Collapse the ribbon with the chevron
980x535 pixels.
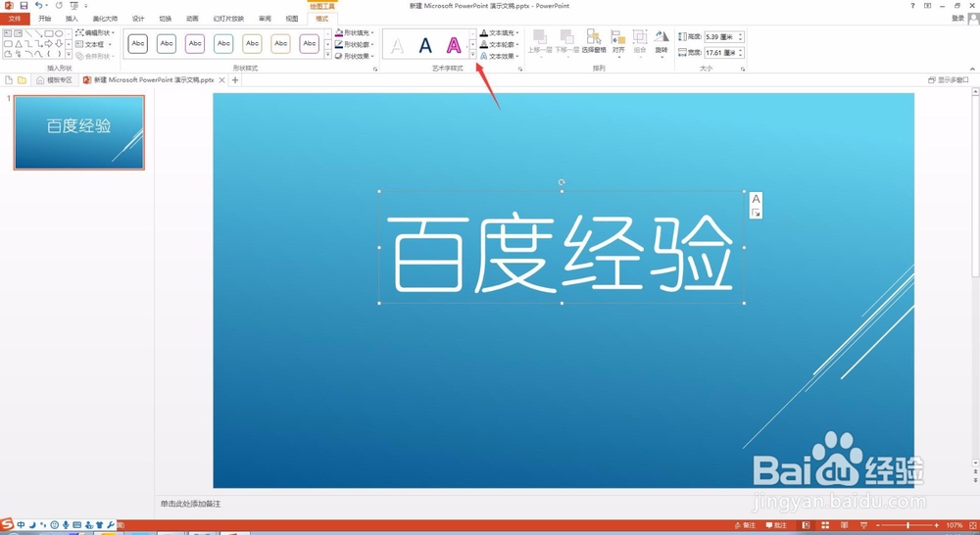(x=972, y=69)
